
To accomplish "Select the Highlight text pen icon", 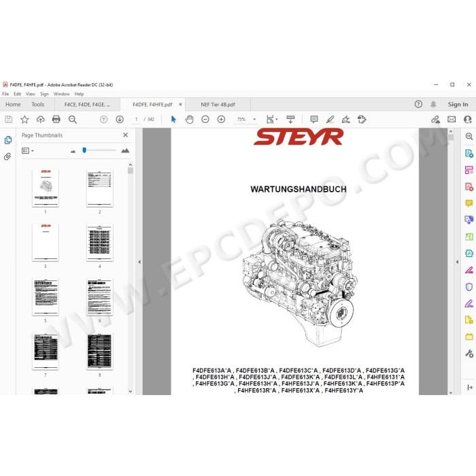I will click(x=330, y=119).
